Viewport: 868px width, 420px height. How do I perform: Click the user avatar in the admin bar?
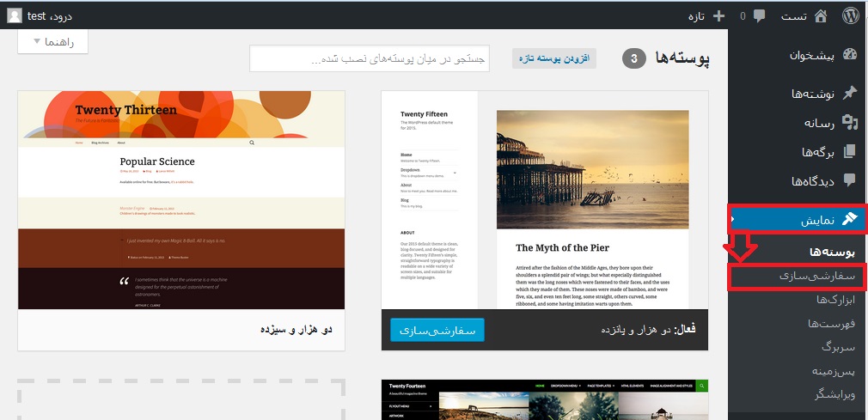[x=15, y=15]
